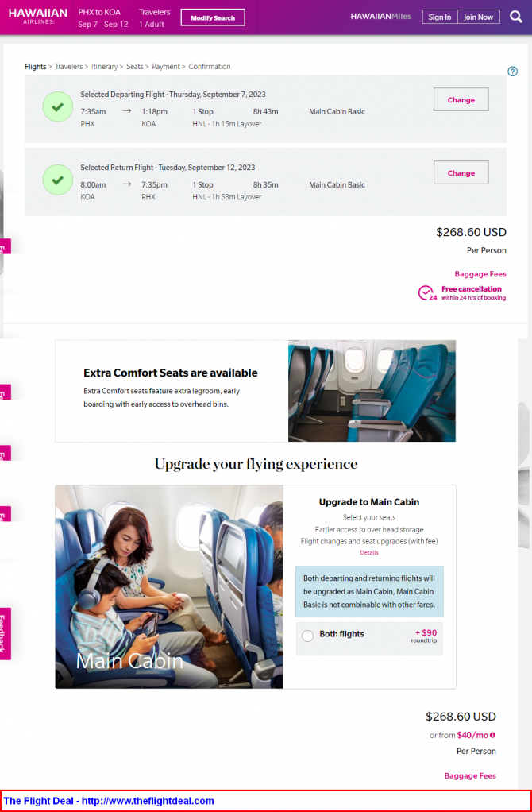Click the Join Now button
This screenshot has width=532, height=812.
click(x=479, y=17)
